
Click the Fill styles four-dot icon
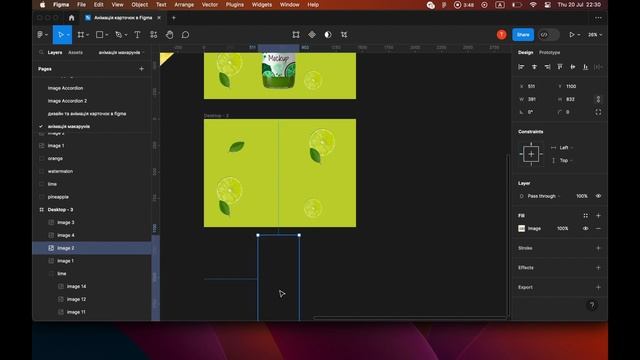coord(586,216)
